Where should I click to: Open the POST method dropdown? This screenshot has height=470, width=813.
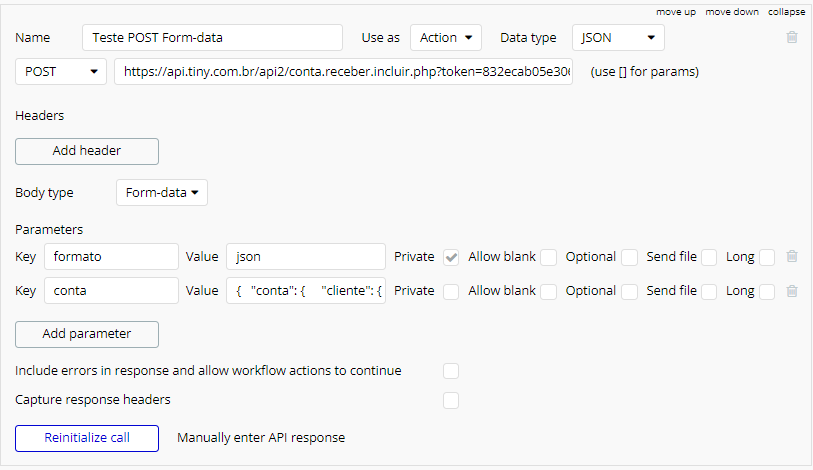coord(61,72)
